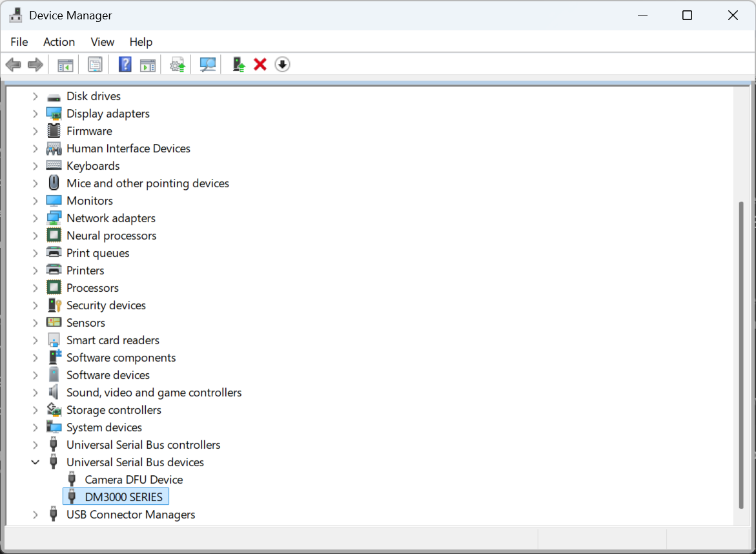Screen dimensions: 756x554
Task: Select Camera DFU Device entry
Action: 134,480
